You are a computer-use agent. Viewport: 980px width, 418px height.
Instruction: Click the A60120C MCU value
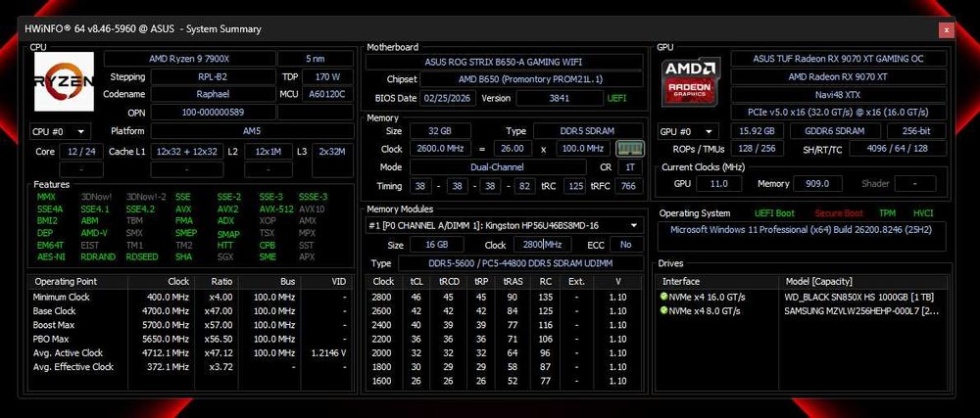coord(327,94)
